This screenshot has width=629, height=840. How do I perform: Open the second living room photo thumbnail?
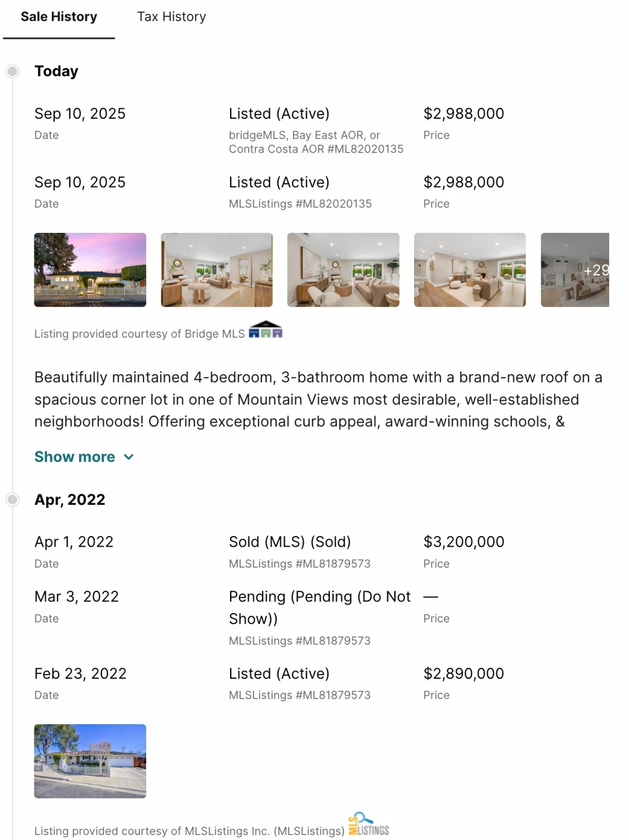coord(217,270)
